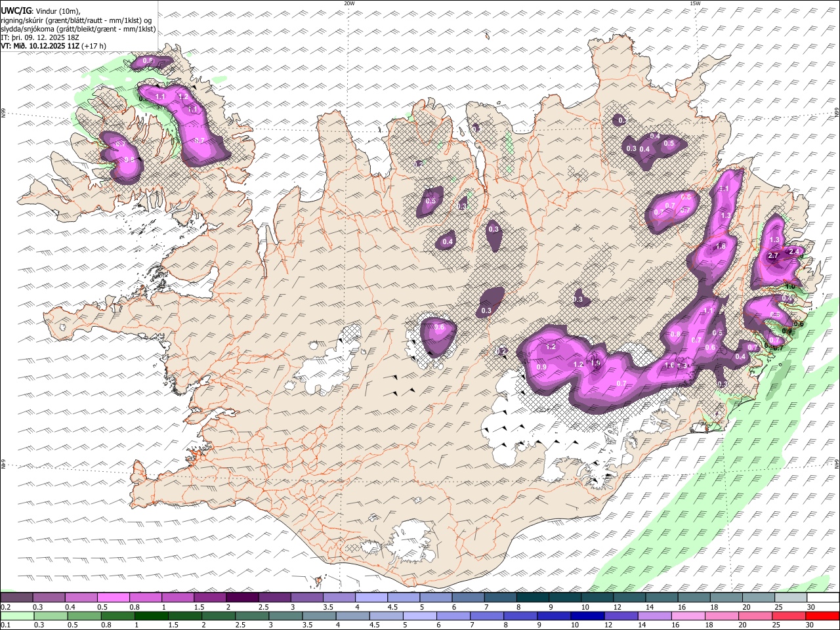Click the dark green 1 swatch on lower scale
The image size is (840, 630).
[x=150, y=616]
